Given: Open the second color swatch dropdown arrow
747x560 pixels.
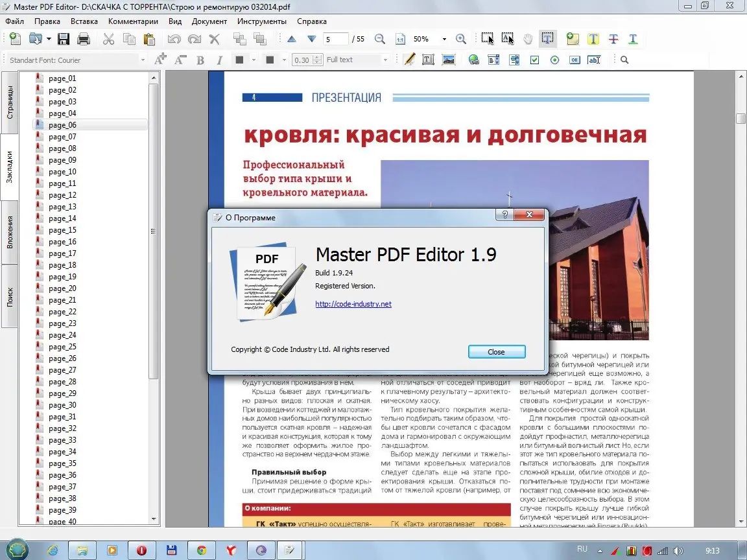Looking at the screenshot, I should 284,60.
